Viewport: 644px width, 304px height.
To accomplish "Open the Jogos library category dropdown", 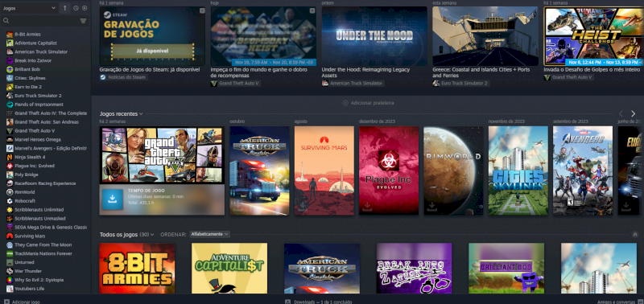I will [29, 8].
